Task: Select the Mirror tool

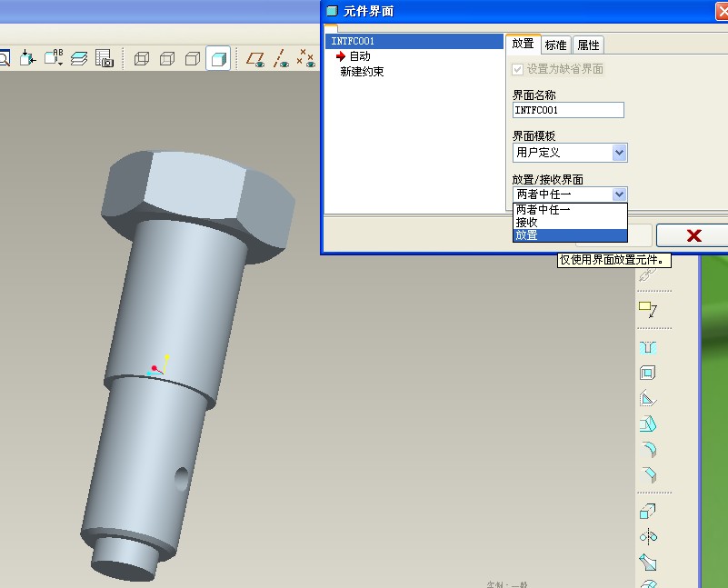Action: (x=648, y=537)
